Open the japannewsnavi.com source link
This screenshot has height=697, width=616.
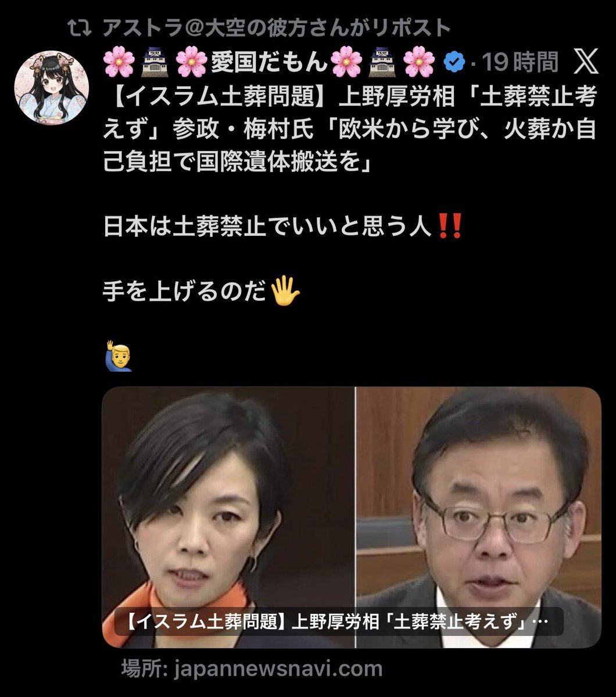click(252, 668)
